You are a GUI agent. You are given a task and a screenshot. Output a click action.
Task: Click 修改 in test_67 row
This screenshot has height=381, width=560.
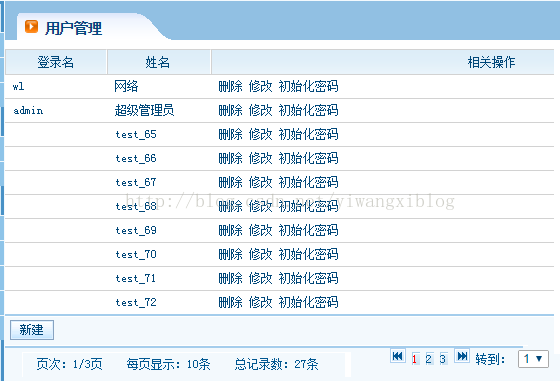click(x=260, y=182)
